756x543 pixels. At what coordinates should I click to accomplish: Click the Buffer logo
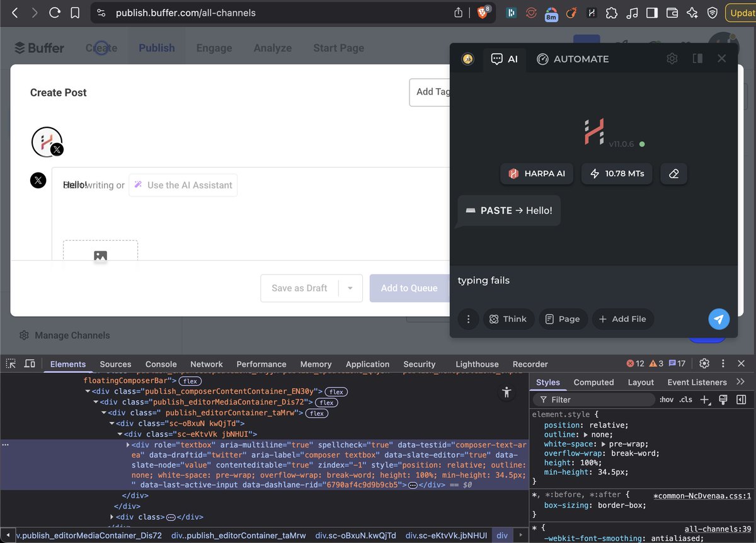(x=39, y=48)
